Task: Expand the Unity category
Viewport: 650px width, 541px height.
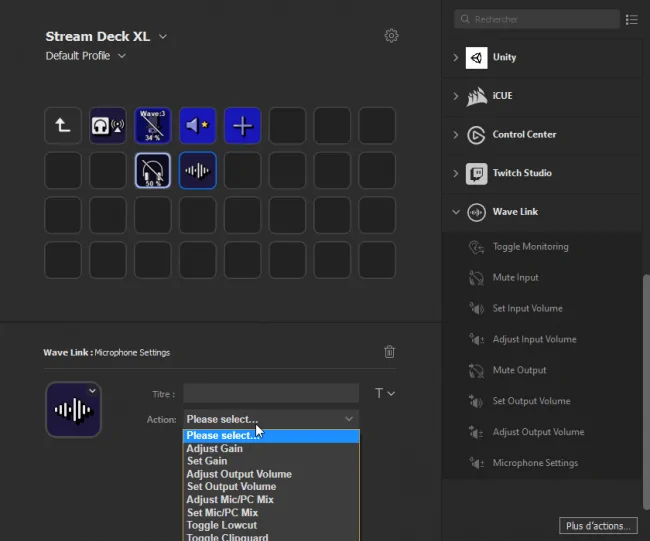Action: pyautogui.click(x=456, y=58)
